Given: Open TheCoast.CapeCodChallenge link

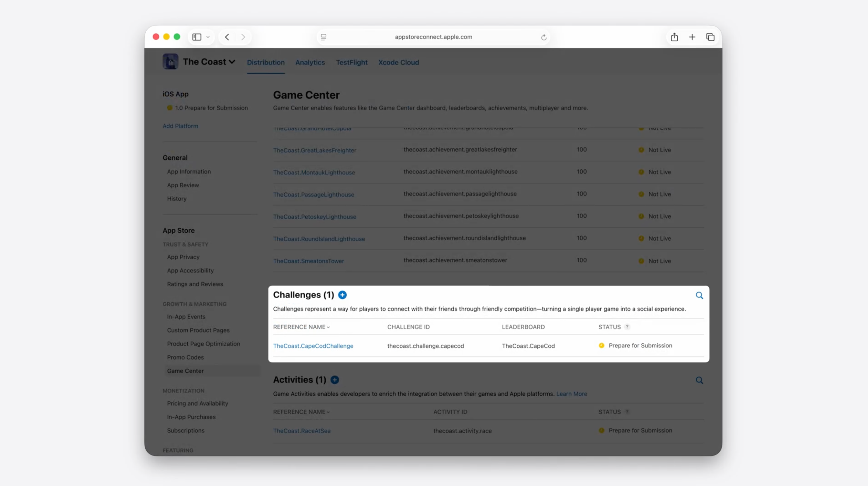Looking at the screenshot, I should pos(313,346).
